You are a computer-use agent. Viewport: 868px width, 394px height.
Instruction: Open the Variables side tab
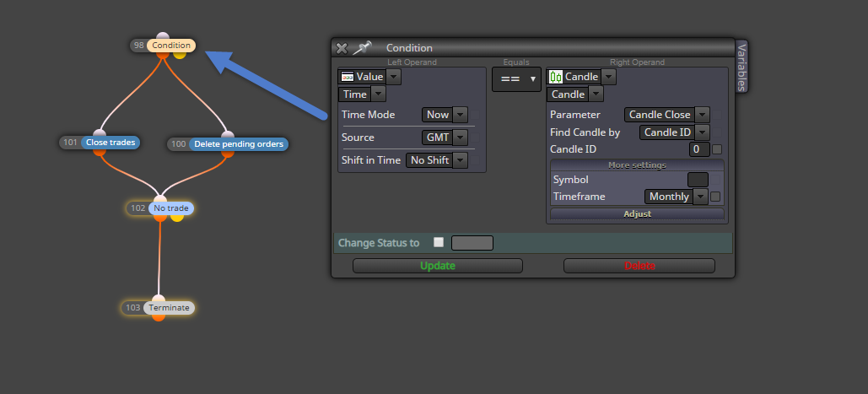point(741,66)
